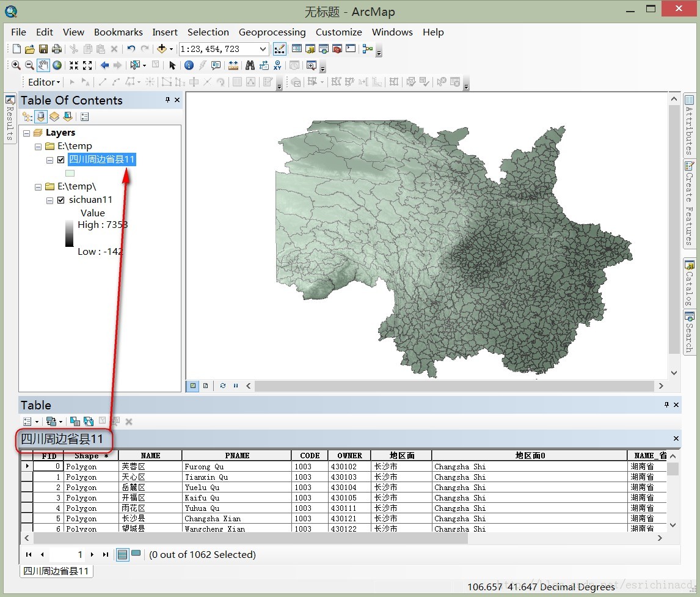The width and height of the screenshot is (700, 597).
Task: Activate the Pan hand tool
Action: tap(43, 65)
